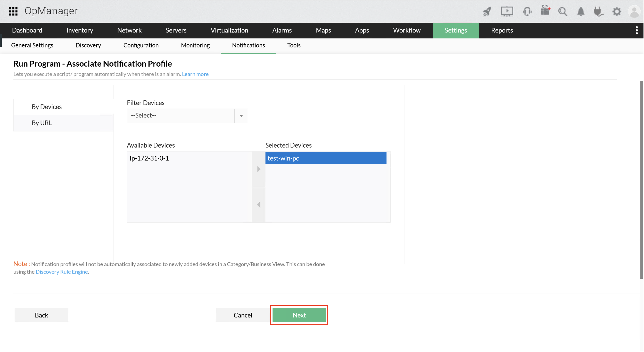The height and width of the screenshot is (352, 644).
Task: Open the Configuration submenu
Action: tap(141, 45)
